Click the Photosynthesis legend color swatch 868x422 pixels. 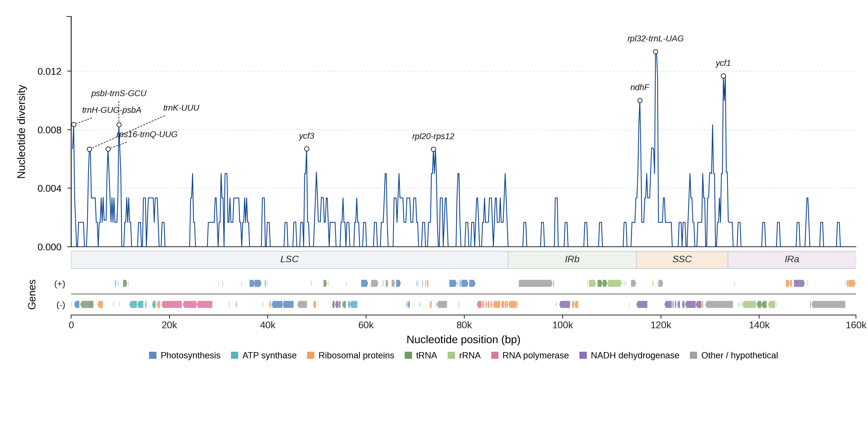(153, 355)
